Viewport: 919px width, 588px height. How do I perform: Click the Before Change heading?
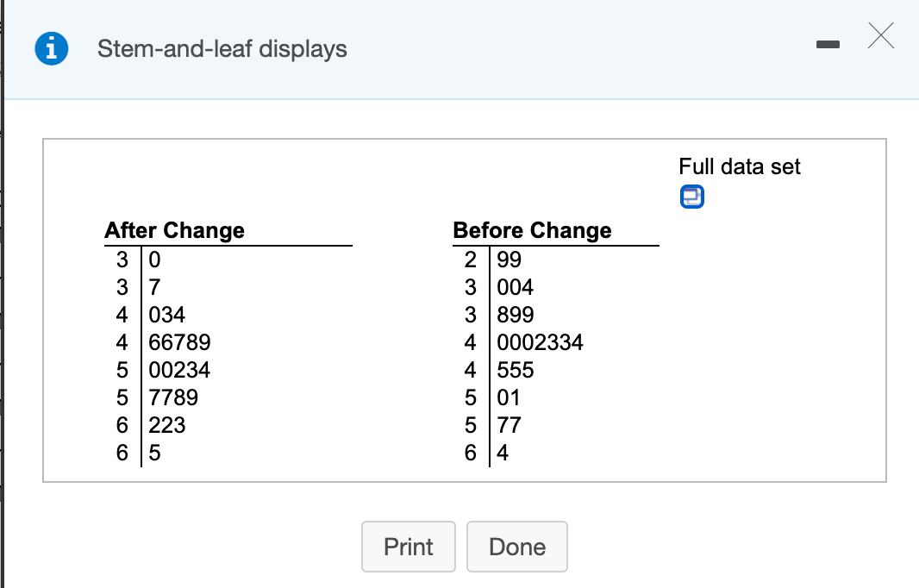[x=532, y=230]
